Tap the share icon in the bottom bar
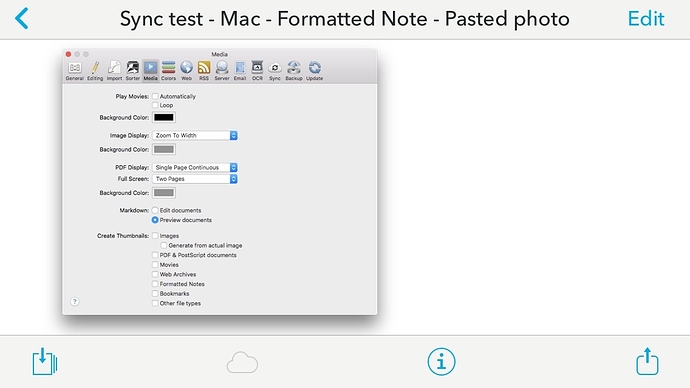Viewport: 690px width, 388px height. 647,361
